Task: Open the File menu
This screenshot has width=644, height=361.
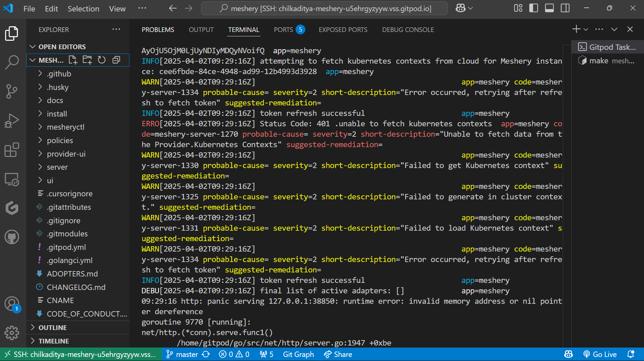Action: [x=29, y=9]
